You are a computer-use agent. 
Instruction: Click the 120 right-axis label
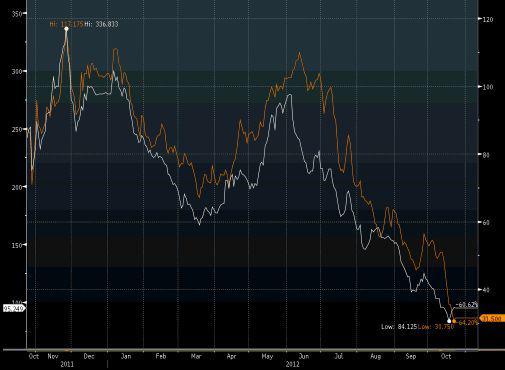tap(488, 19)
